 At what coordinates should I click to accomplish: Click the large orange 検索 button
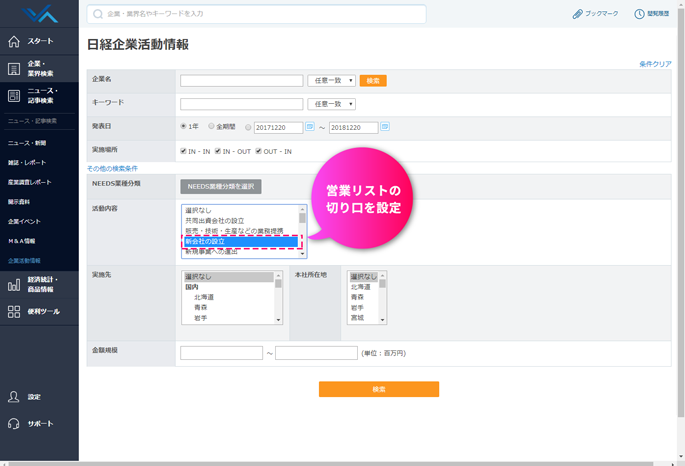tap(379, 389)
